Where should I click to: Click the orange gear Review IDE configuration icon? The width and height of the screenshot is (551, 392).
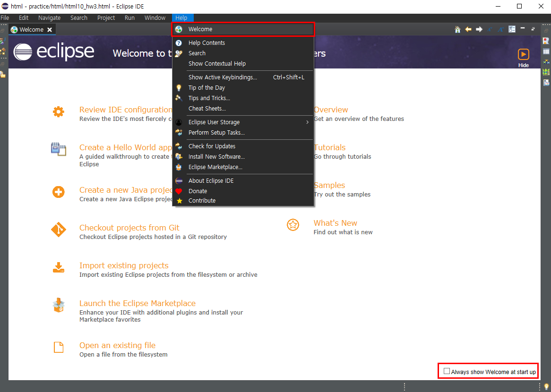(58, 112)
